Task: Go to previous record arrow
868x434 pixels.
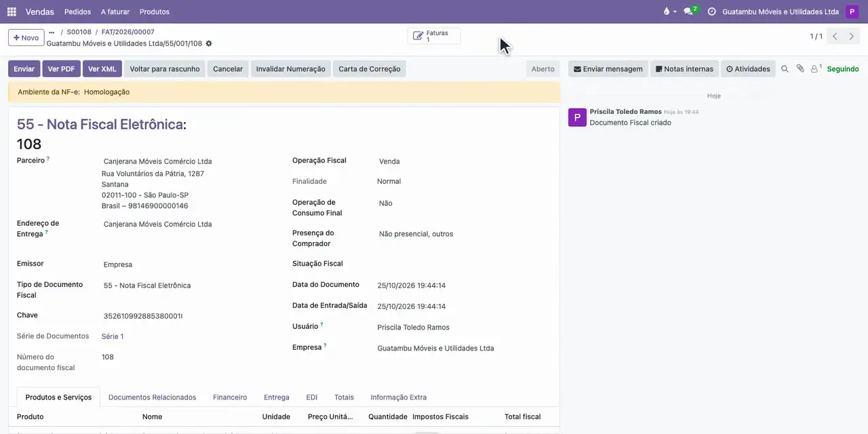Action: click(x=835, y=37)
